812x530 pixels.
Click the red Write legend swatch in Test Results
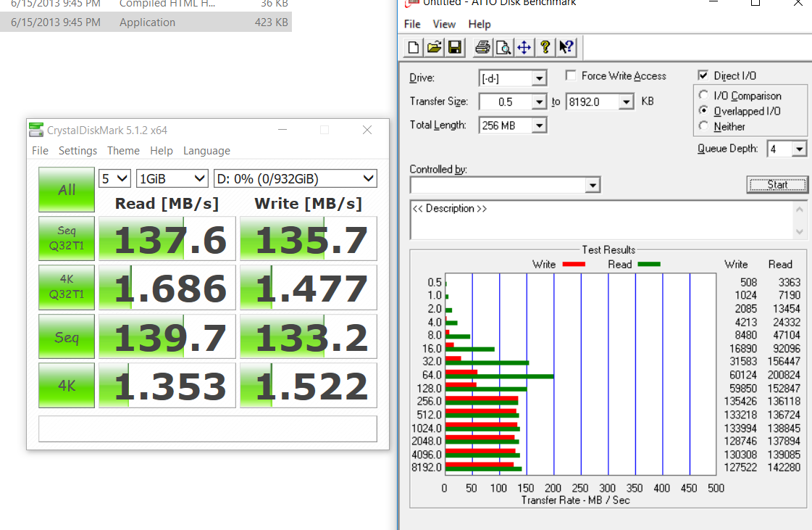[x=574, y=264]
